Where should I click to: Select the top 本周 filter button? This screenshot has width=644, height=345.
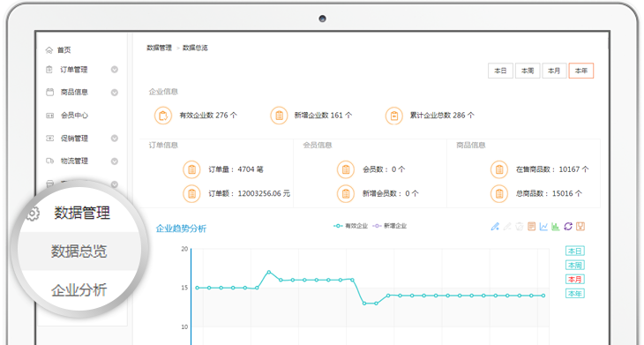click(528, 71)
